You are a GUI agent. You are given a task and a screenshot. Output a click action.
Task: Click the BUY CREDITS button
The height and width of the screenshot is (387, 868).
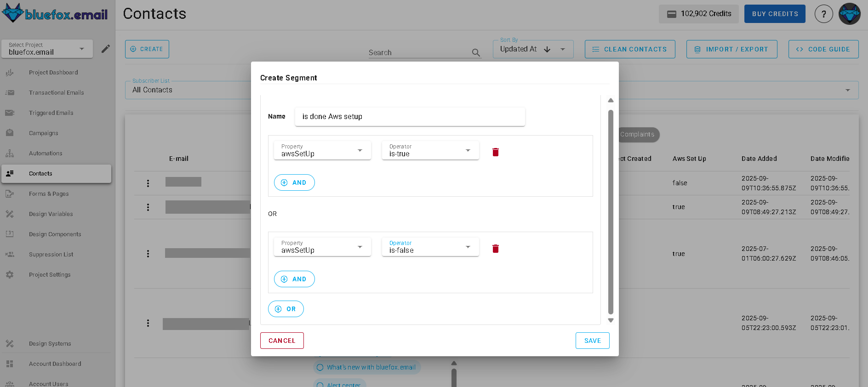click(x=775, y=14)
